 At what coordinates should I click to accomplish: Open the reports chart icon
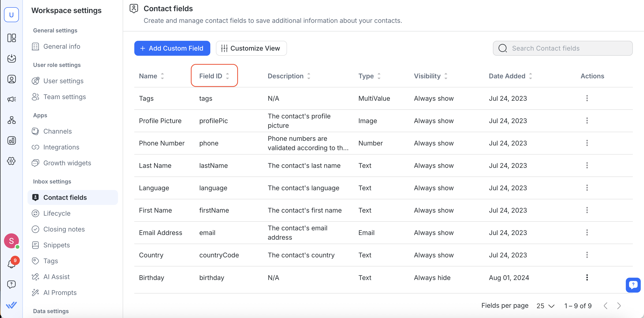coord(11,141)
